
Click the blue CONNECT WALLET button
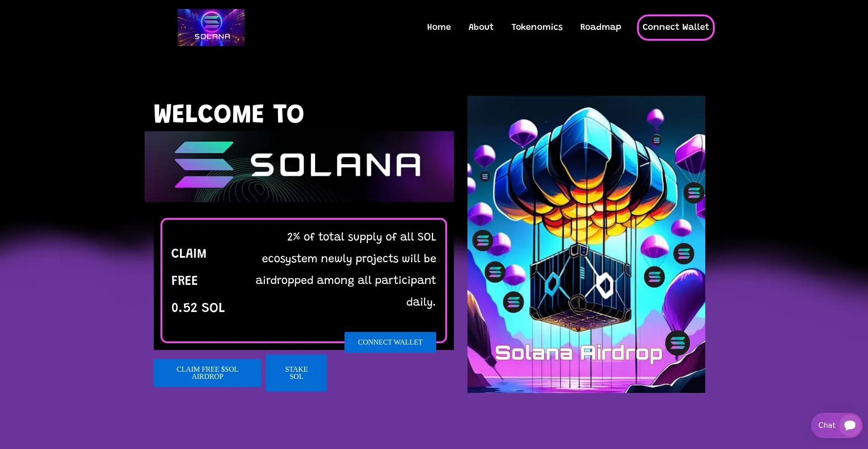tap(390, 342)
